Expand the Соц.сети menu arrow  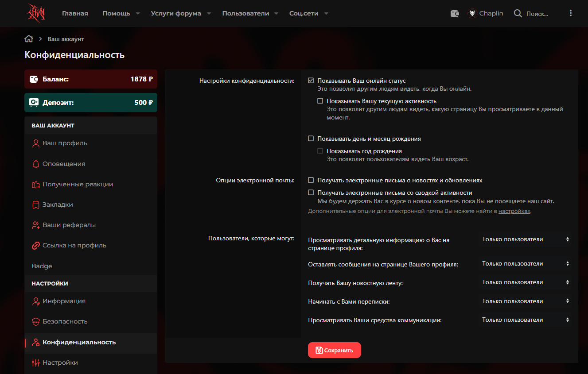[326, 14]
